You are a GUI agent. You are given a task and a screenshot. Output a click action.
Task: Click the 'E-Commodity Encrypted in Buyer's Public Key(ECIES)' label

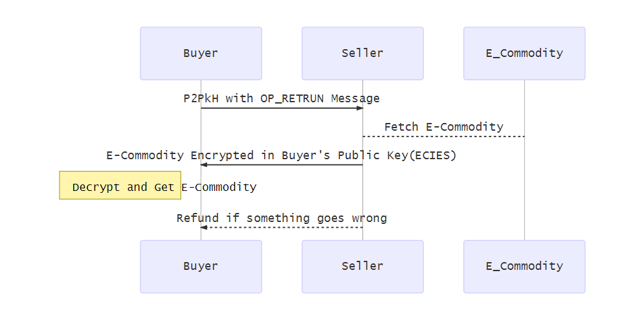[282, 155]
